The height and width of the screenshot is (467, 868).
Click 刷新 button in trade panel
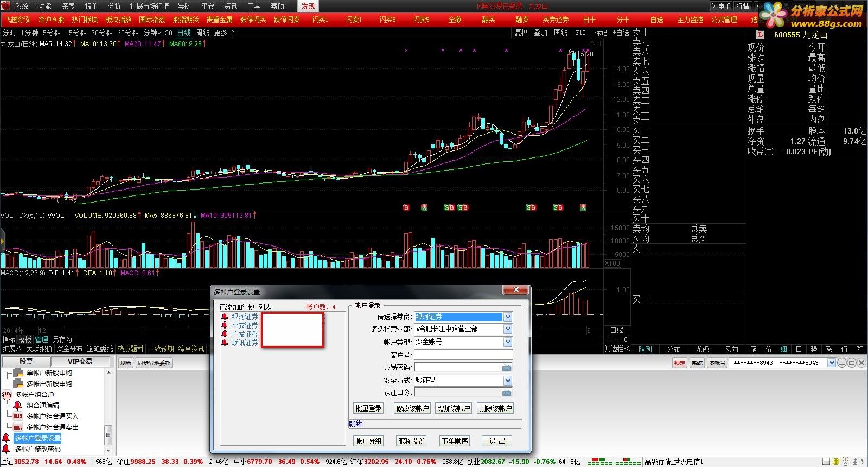pos(126,363)
